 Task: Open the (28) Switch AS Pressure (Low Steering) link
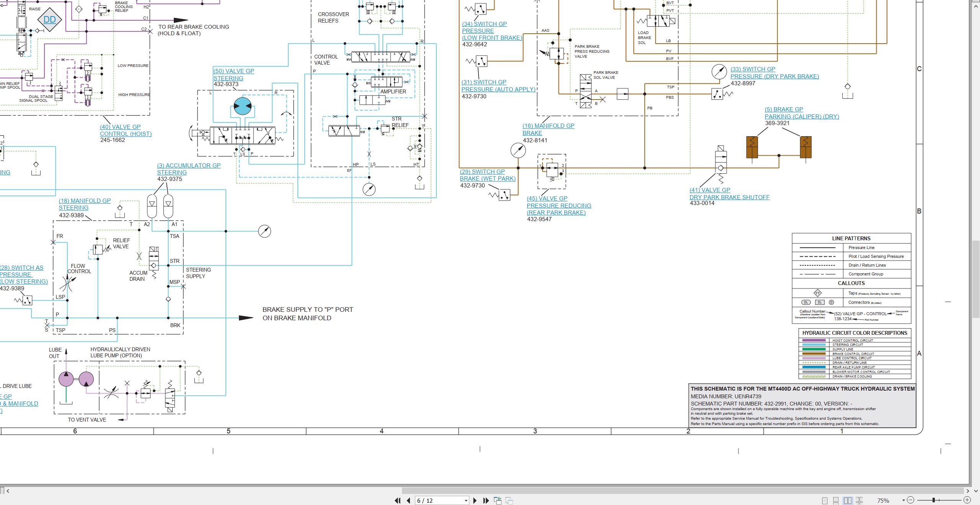pyautogui.click(x=24, y=275)
